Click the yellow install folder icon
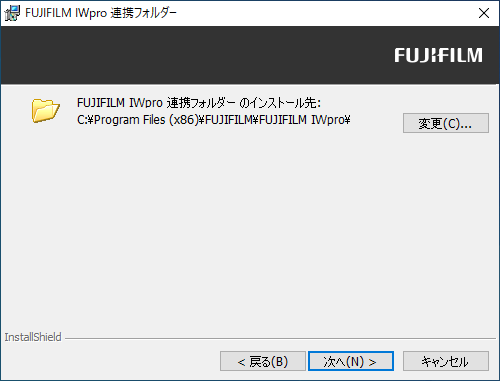The width and height of the screenshot is (500, 381). click(46, 110)
